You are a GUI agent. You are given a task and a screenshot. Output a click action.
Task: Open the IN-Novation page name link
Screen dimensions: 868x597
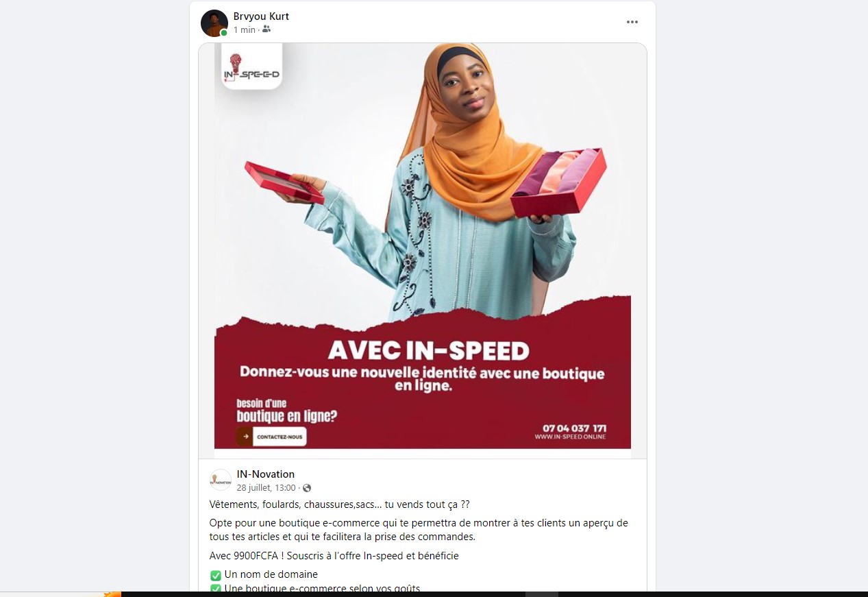pyautogui.click(x=266, y=474)
